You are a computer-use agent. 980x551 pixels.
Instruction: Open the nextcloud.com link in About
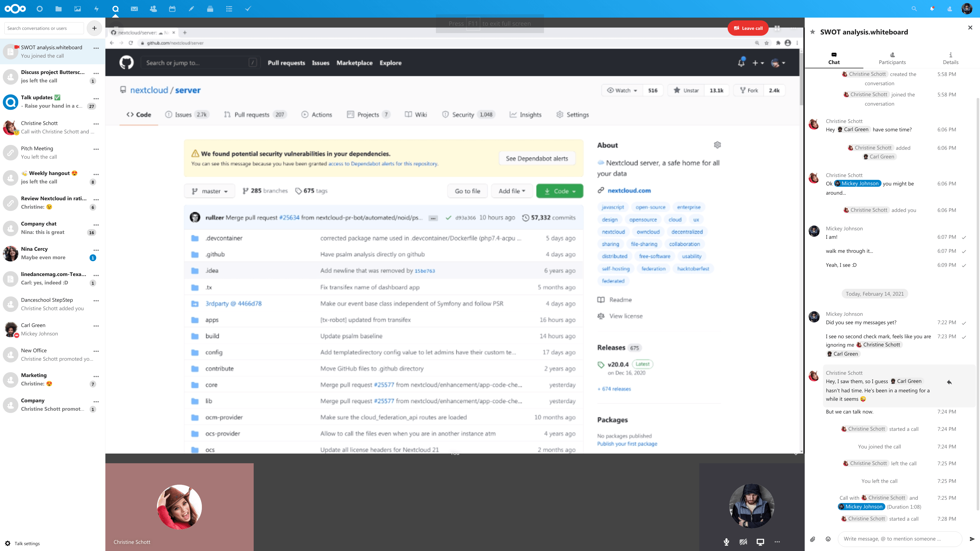pyautogui.click(x=629, y=191)
